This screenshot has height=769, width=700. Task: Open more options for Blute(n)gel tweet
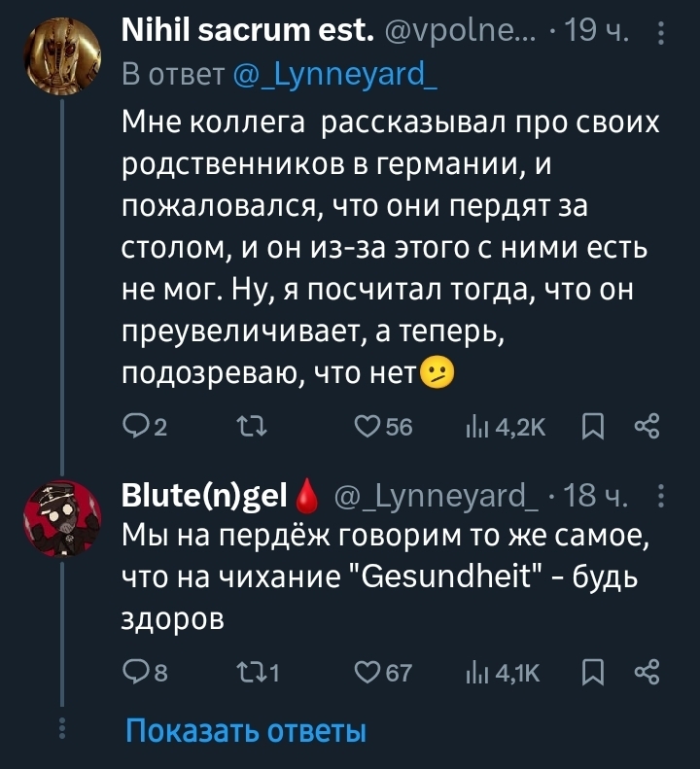click(661, 497)
